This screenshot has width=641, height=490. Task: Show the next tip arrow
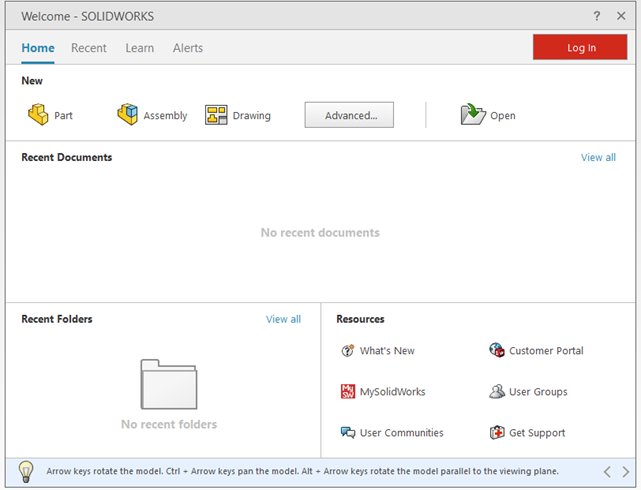point(625,472)
